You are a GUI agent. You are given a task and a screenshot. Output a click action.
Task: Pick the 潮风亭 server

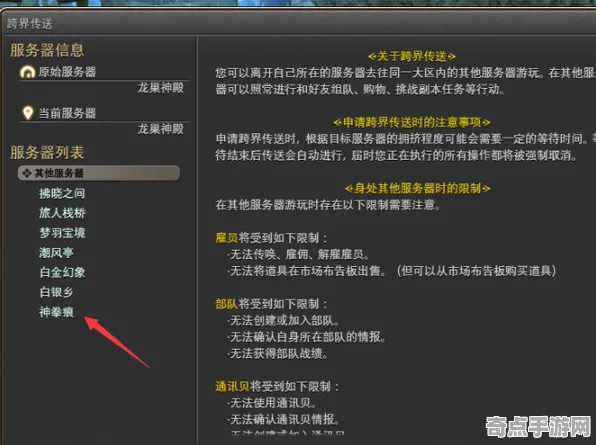tap(56, 253)
